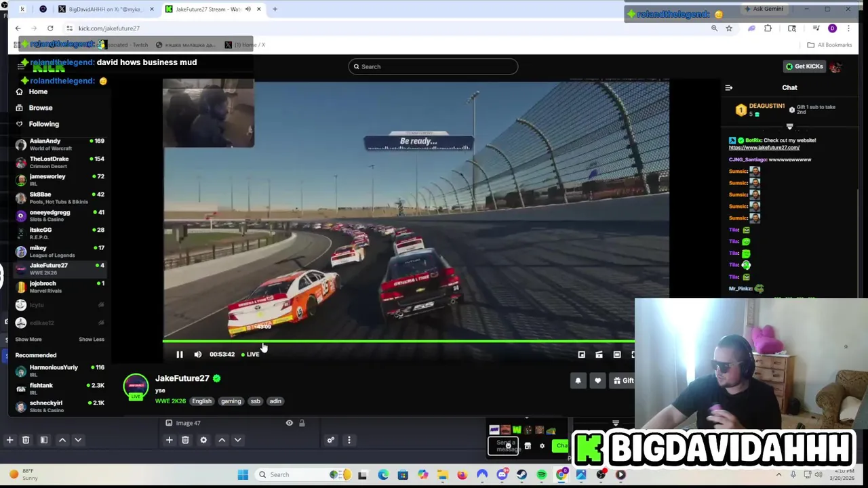Open itskcGG channel in sidebar
Image resolution: width=868 pixels, height=488 pixels.
(x=60, y=233)
